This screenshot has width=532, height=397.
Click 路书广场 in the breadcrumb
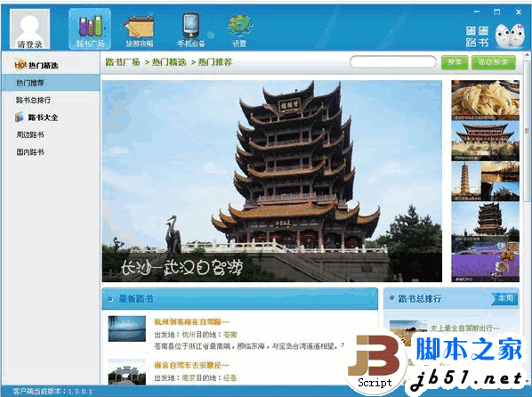click(x=123, y=62)
